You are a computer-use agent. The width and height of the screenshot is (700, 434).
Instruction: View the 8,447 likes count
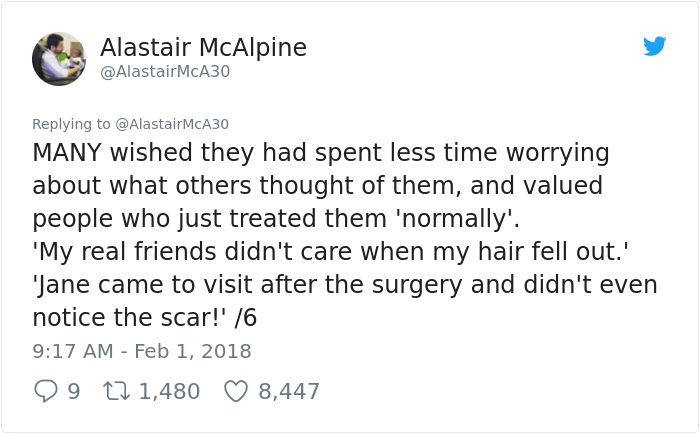pos(289,390)
